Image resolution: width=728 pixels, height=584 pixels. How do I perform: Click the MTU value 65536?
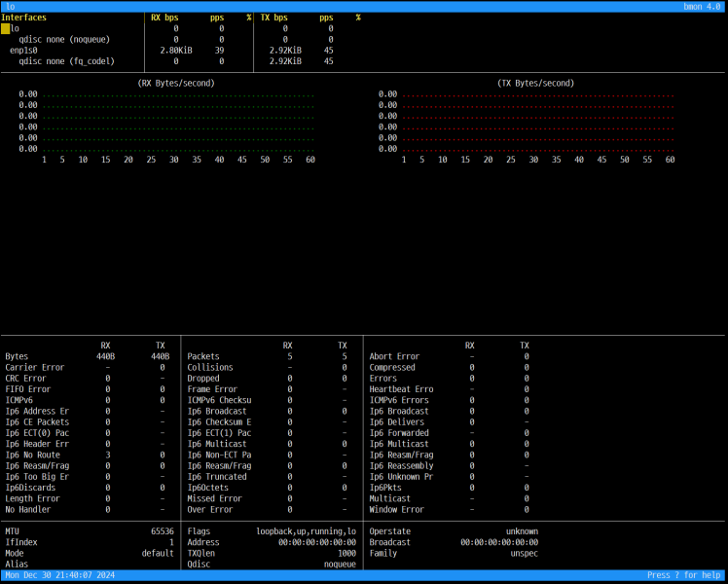click(163, 531)
